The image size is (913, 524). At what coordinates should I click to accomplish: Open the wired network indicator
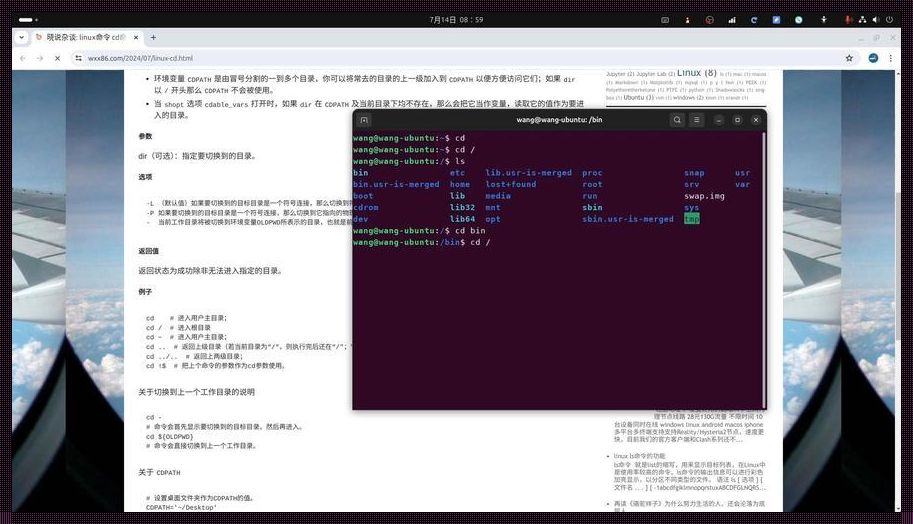[x=862, y=20]
